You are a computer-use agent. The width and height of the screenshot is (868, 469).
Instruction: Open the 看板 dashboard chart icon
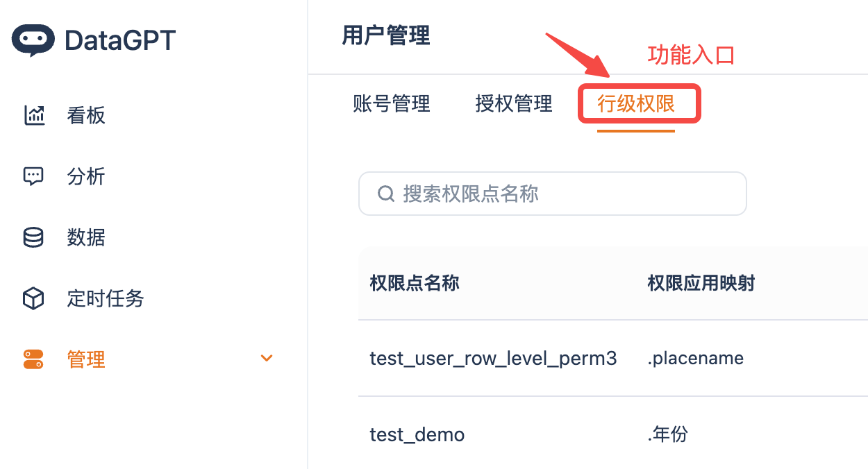pos(34,115)
